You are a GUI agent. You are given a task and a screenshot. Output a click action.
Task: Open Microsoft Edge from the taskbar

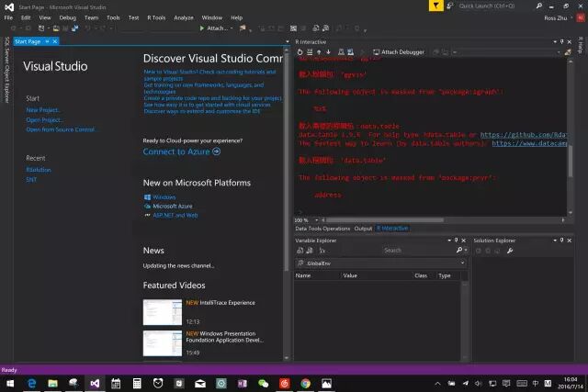pyautogui.click(x=32, y=384)
